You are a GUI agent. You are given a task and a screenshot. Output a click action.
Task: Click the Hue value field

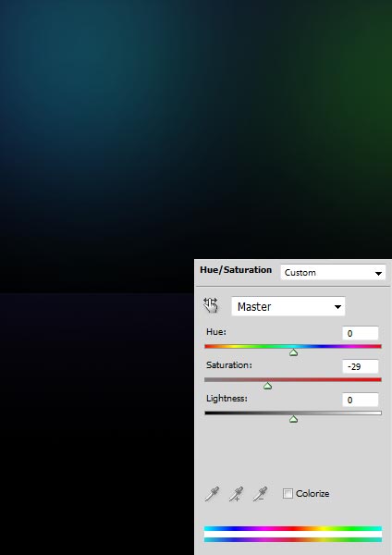pyautogui.click(x=361, y=333)
